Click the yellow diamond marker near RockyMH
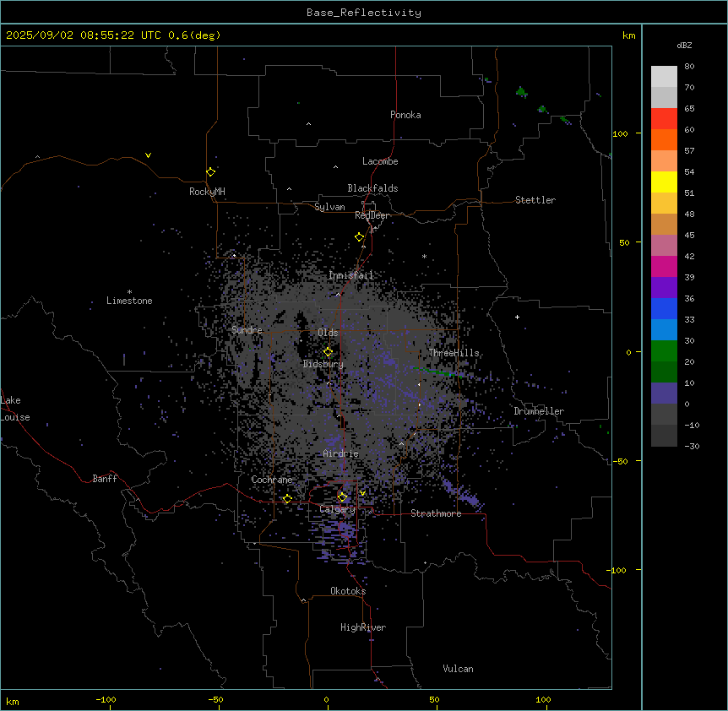Viewport: 728px width, 711px height. [x=210, y=172]
